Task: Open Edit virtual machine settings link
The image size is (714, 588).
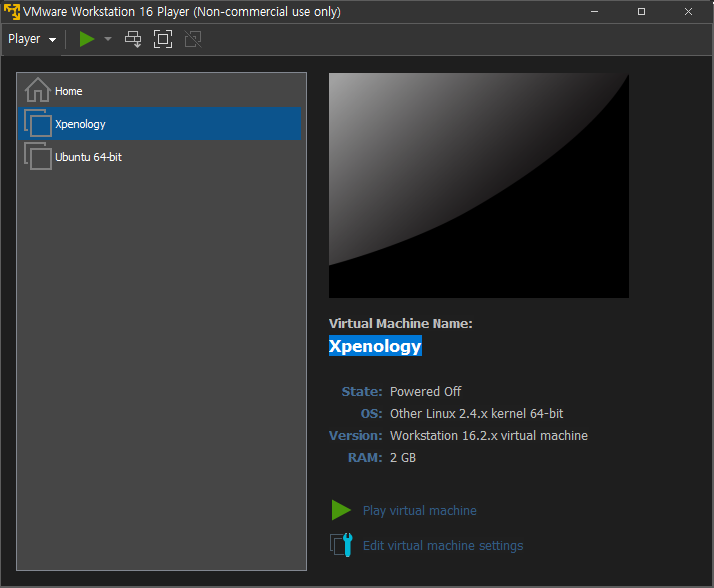Action: (x=443, y=546)
